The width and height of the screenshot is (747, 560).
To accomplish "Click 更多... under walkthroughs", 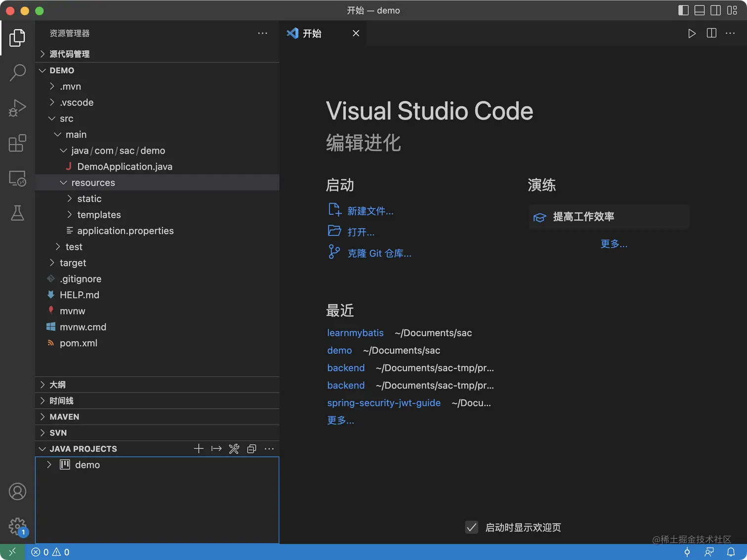I will pos(614,243).
